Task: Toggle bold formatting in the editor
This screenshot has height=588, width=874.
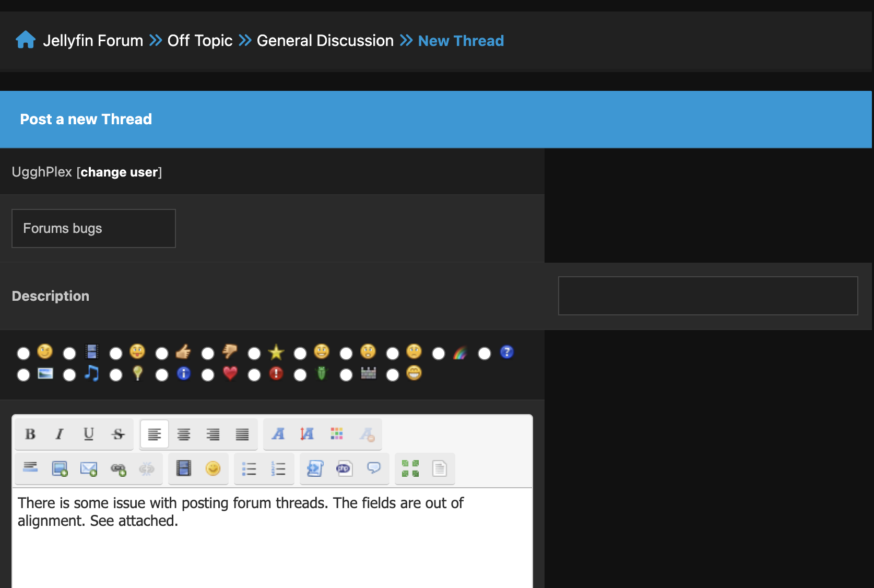Action: coord(30,434)
